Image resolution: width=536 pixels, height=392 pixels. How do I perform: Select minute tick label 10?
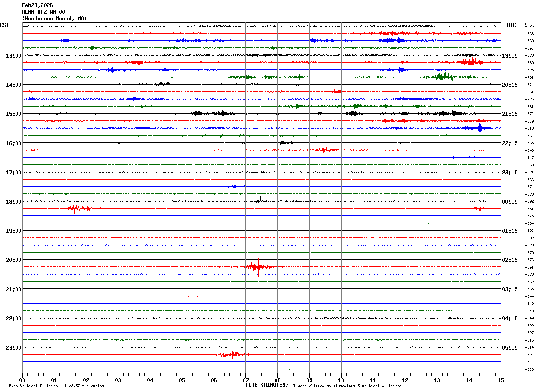pyautogui.click(x=341, y=380)
